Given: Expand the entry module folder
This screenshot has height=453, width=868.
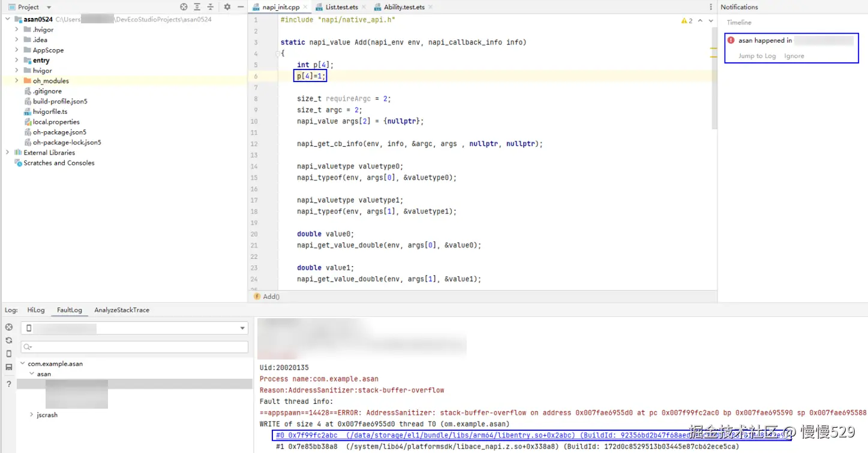Looking at the screenshot, I should pos(16,60).
